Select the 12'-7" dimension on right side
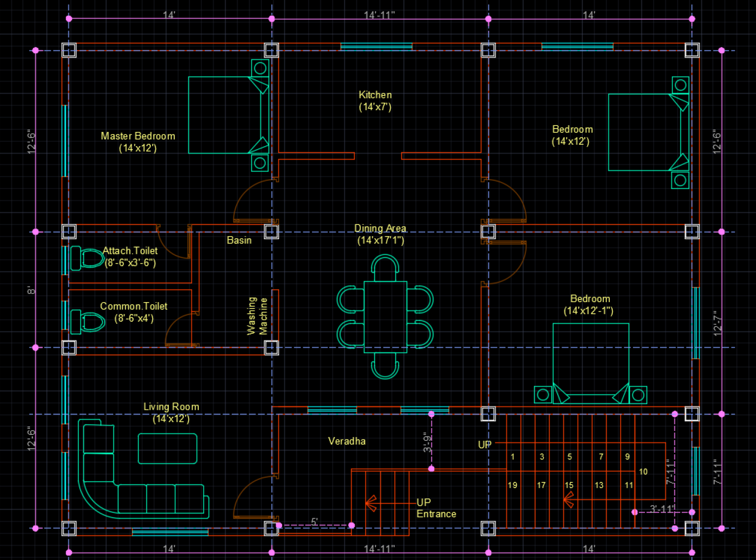 [718, 323]
